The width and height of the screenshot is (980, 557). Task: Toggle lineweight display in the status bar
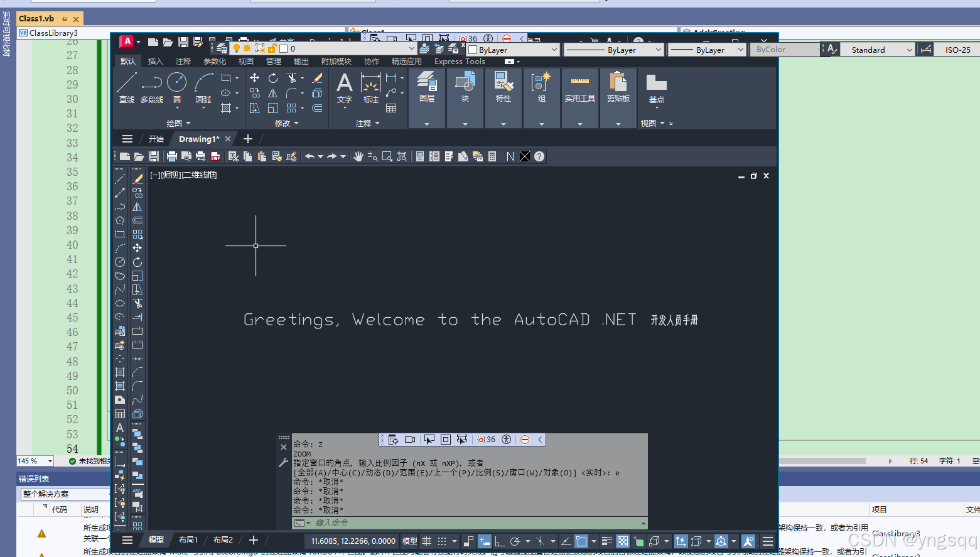pos(607,541)
